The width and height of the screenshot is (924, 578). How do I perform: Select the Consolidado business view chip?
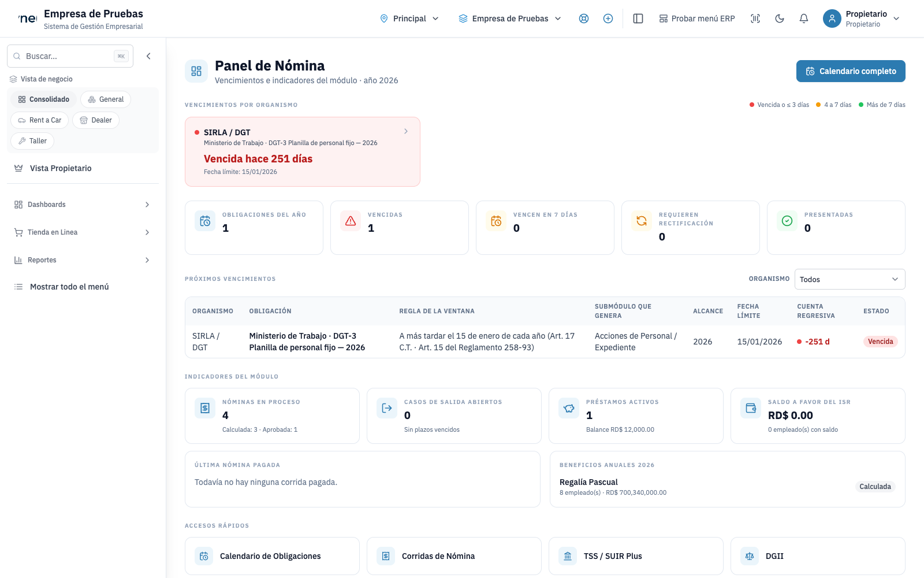tap(44, 99)
